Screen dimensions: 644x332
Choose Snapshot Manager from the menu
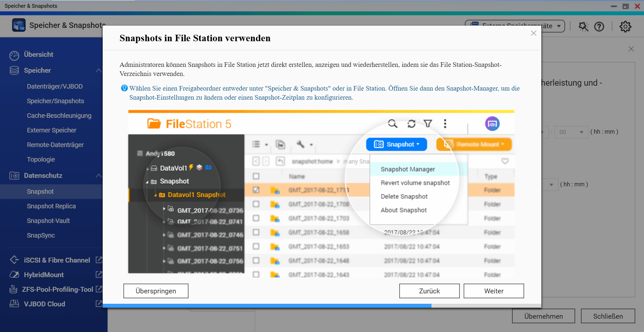click(x=408, y=169)
